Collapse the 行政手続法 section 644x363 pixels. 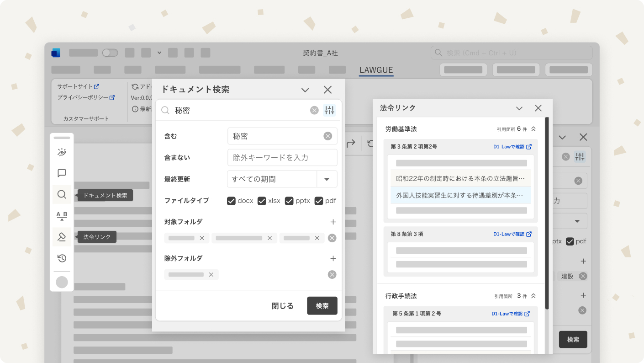tap(533, 296)
